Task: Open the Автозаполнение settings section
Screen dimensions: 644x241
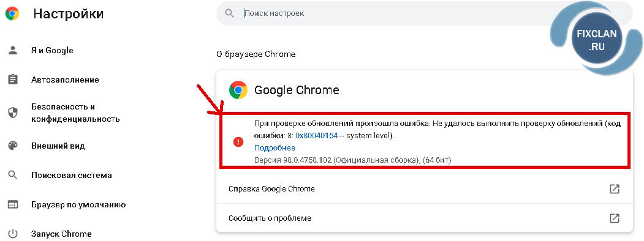Action: [65, 80]
